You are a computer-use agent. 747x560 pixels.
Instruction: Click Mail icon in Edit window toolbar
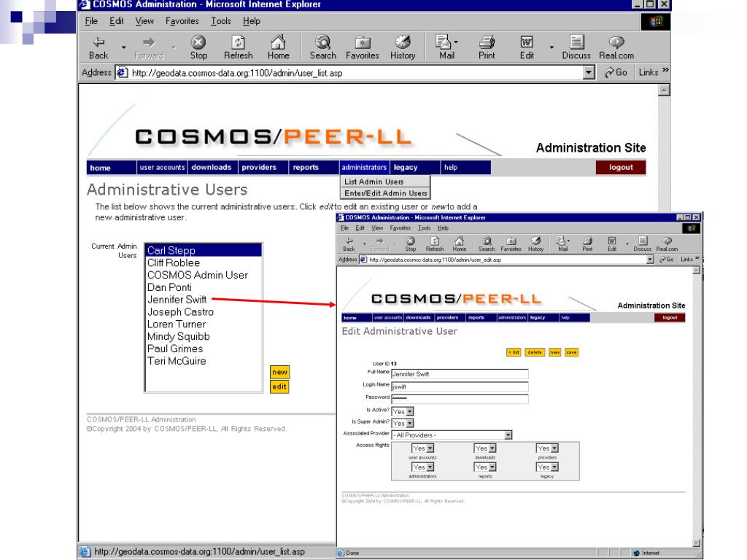click(562, 244)
